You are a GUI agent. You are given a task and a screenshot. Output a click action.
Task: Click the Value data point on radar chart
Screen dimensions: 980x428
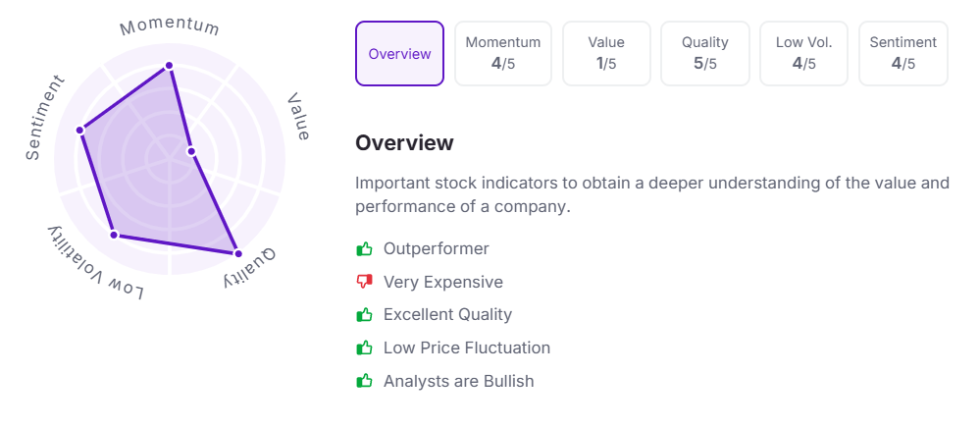coord(191,151)
